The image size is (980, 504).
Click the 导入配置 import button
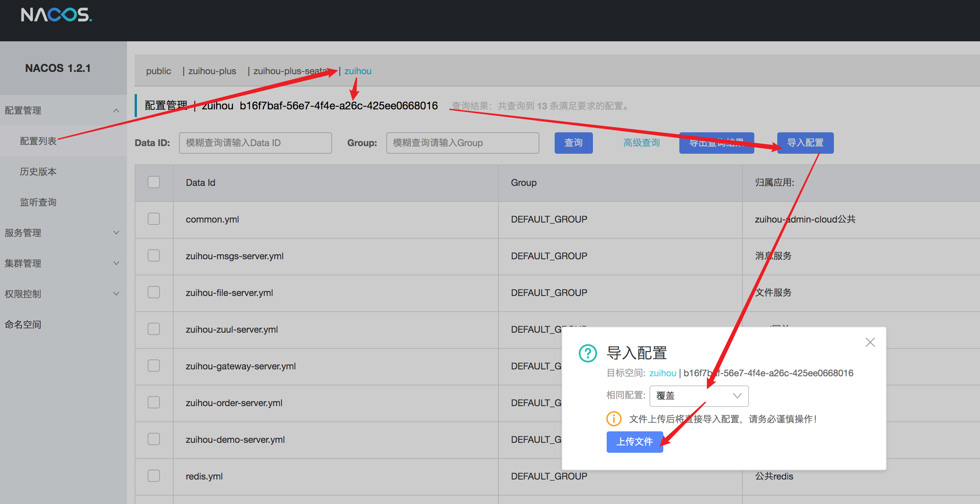click(805, 143)
